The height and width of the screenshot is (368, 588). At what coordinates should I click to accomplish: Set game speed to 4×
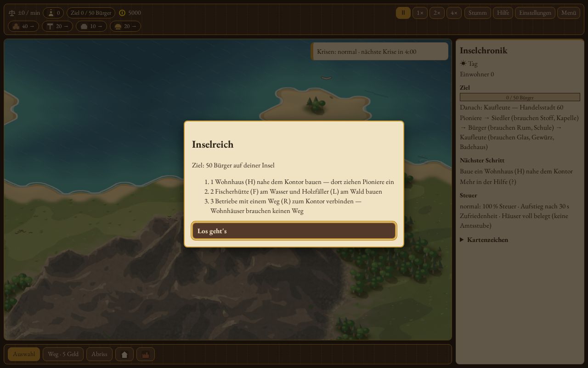coord(454,13)
